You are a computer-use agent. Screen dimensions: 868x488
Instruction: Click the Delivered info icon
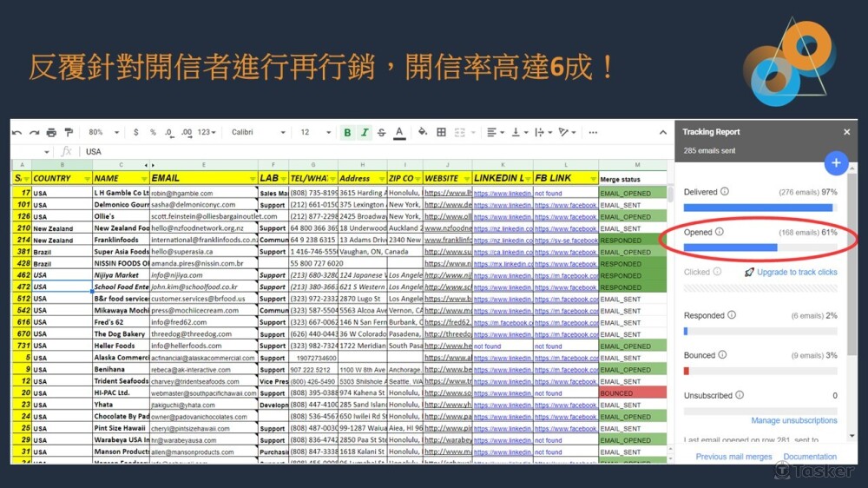click(724, 192)
